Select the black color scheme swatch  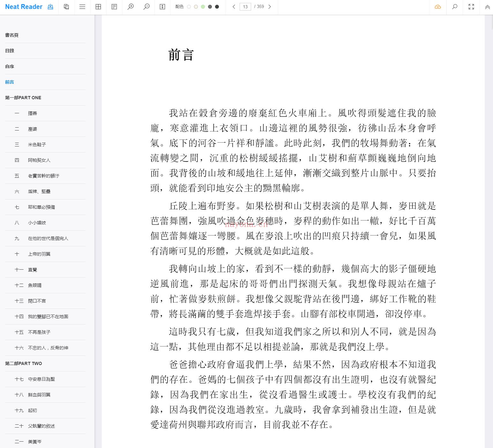pyautogui.click(x=217, y=7)
